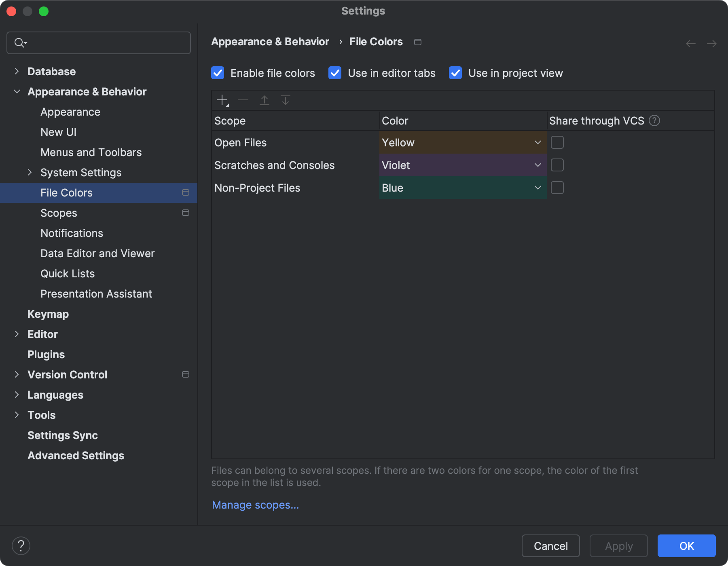Viewport: 728px width, 566px height.
Task: Click search magnifier icon in settings
Action: [x=20, y=42]
